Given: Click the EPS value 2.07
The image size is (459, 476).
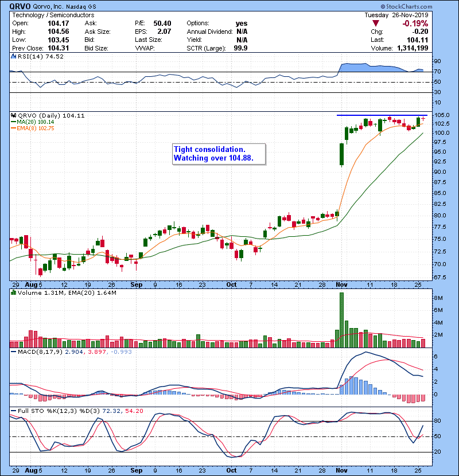Looking at the screenshot, I should click(164, 32).
